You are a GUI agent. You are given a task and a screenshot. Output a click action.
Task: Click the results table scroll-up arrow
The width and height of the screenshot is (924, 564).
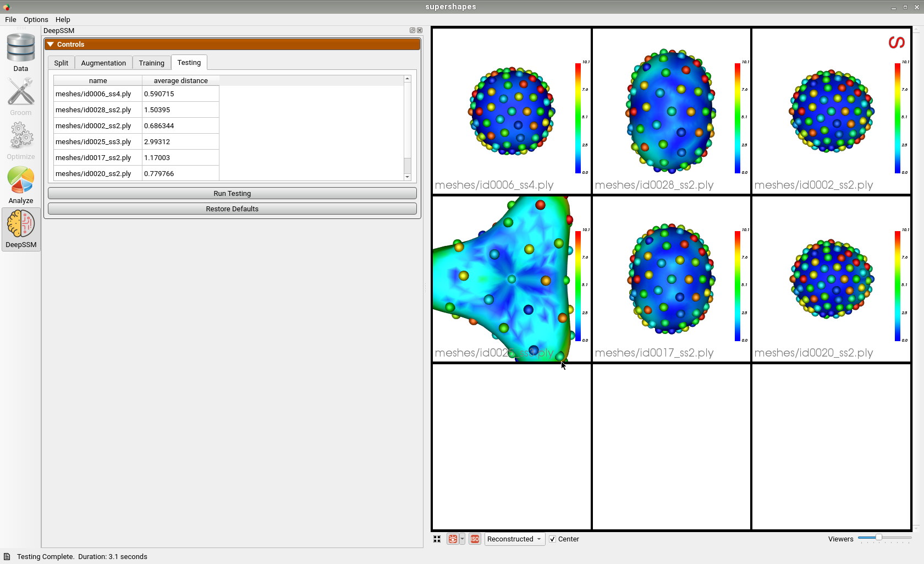coord(408,79)
